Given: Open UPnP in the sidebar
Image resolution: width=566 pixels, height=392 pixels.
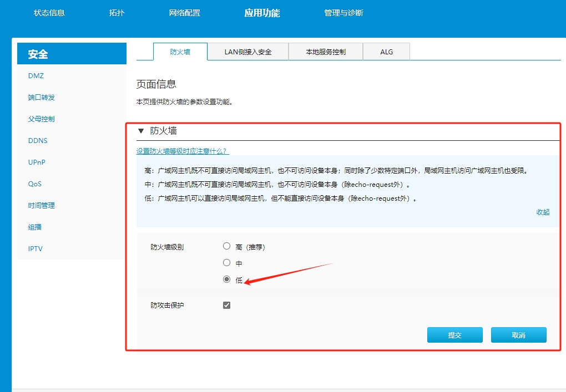Looking at the screenshot, I should click(x=37, y=162).
